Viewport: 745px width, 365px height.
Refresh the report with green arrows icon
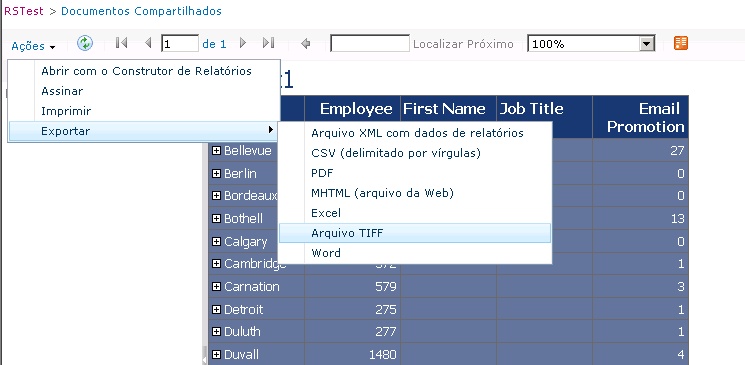pos(85,43)
